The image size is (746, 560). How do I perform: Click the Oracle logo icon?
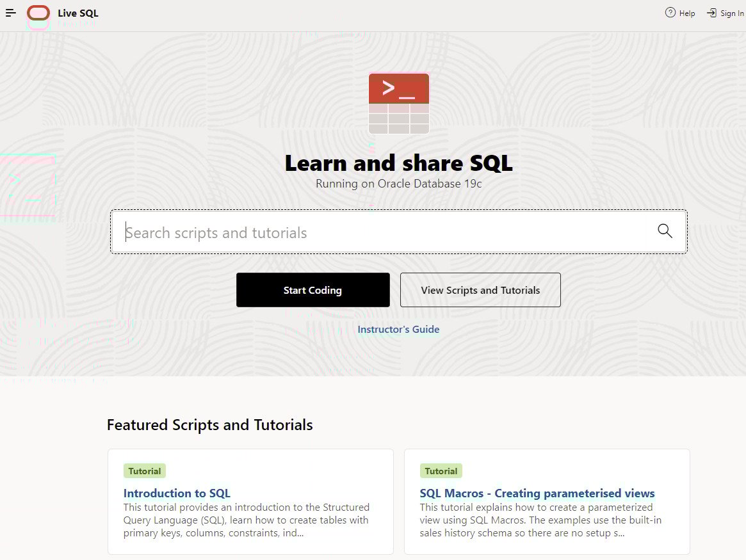point(38,13)
